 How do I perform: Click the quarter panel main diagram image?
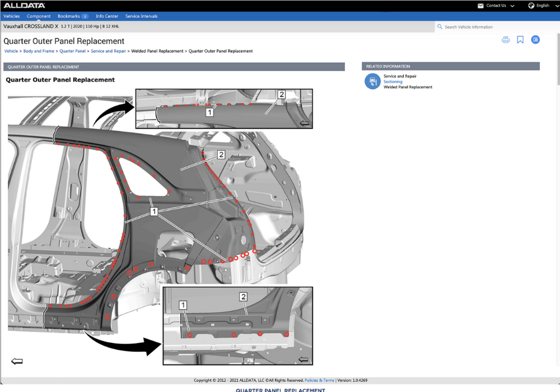click(160, 227)
